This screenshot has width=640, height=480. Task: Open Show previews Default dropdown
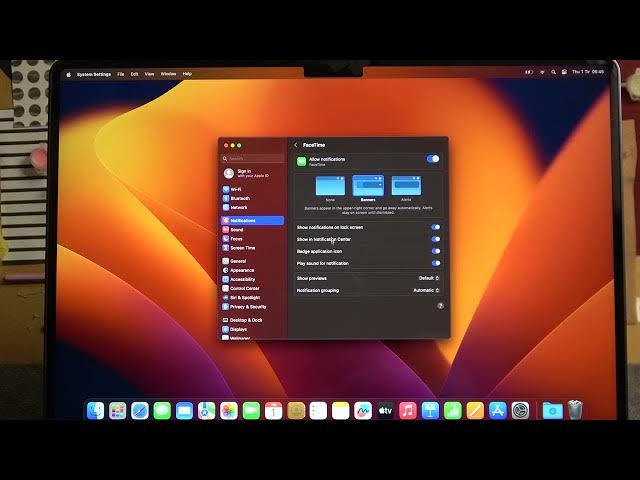(x=429, y=278)
